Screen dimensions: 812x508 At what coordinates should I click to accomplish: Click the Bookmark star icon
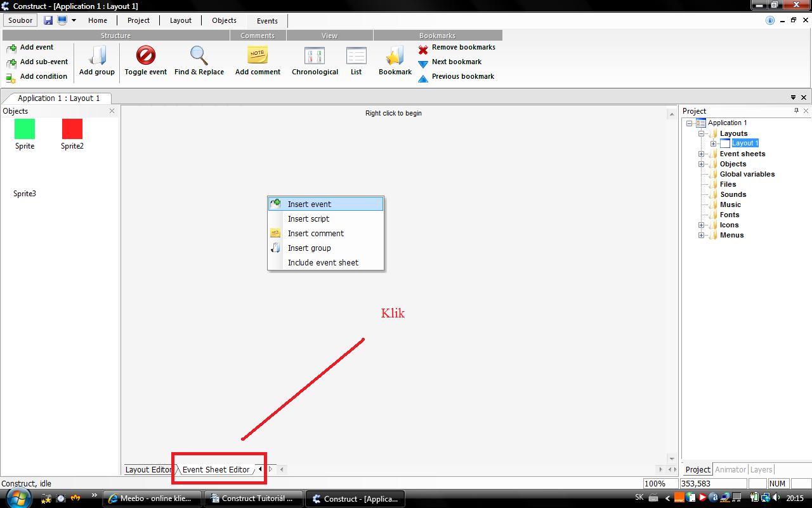tap(395, 55)
